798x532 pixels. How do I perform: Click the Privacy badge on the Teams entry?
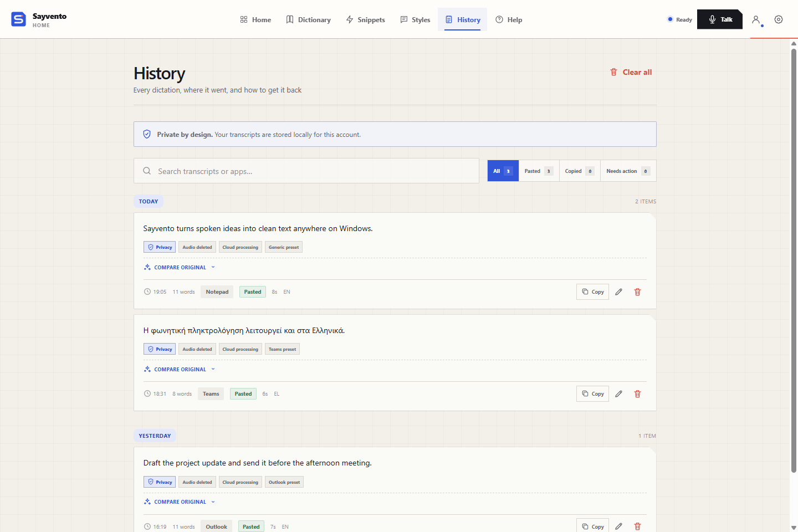pyautogui.click(x=160, y=349)
